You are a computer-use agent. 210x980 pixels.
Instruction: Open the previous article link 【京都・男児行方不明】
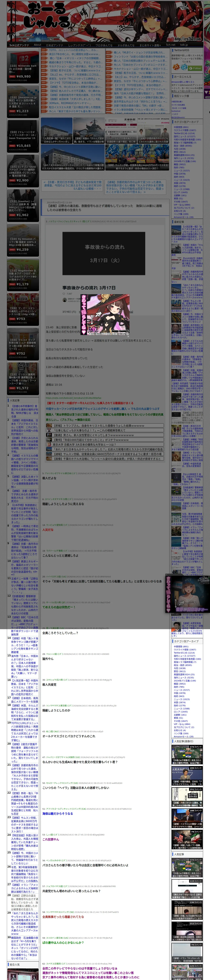pos(73,185)
